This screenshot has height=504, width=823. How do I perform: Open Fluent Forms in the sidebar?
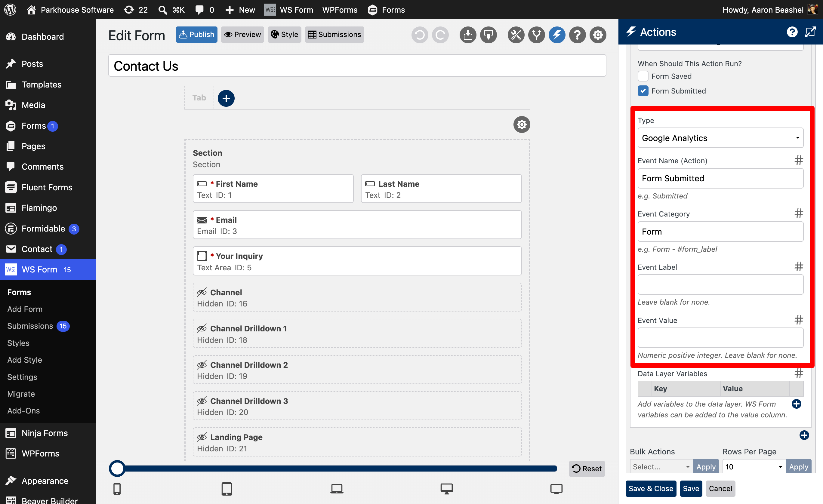click(47, 187)
